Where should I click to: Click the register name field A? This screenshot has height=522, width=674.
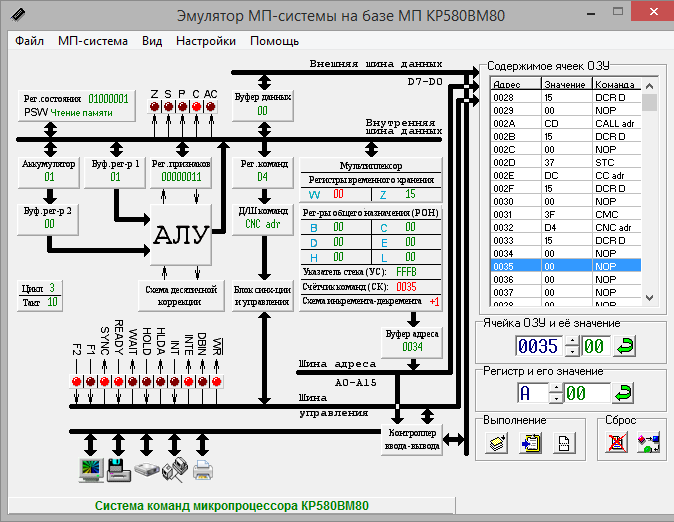[532, 393]
